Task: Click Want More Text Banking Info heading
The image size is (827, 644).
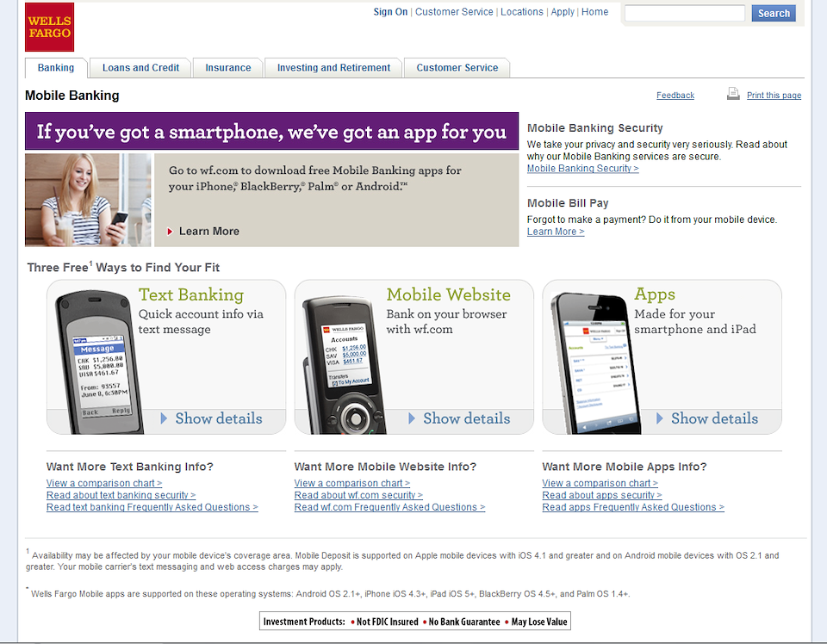Action: [x=130, y=467]
